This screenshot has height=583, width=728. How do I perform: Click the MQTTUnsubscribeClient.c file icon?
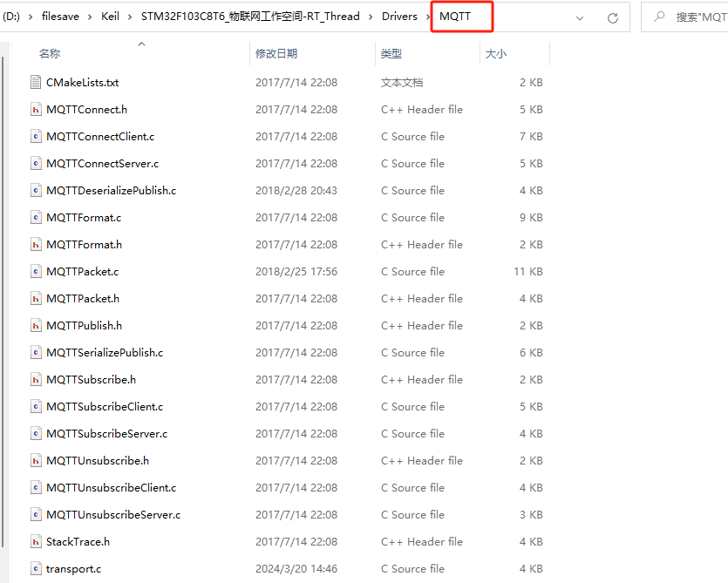[x=36, y=487]
